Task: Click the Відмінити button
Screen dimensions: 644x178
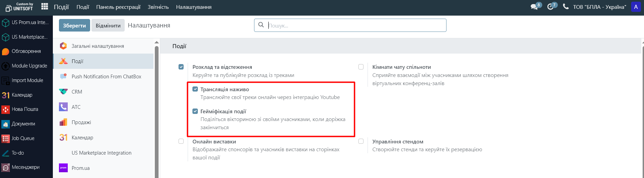Action: point(108,25)
